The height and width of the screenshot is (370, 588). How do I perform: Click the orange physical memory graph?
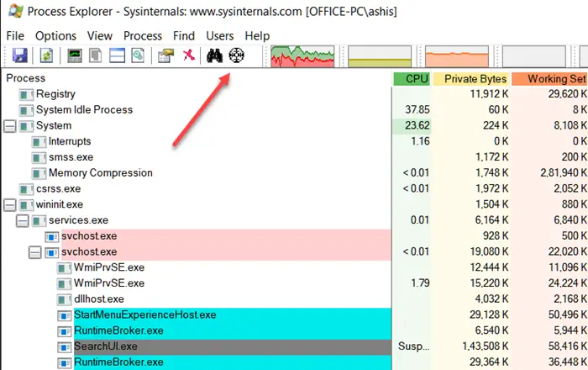tap(457, 56)
